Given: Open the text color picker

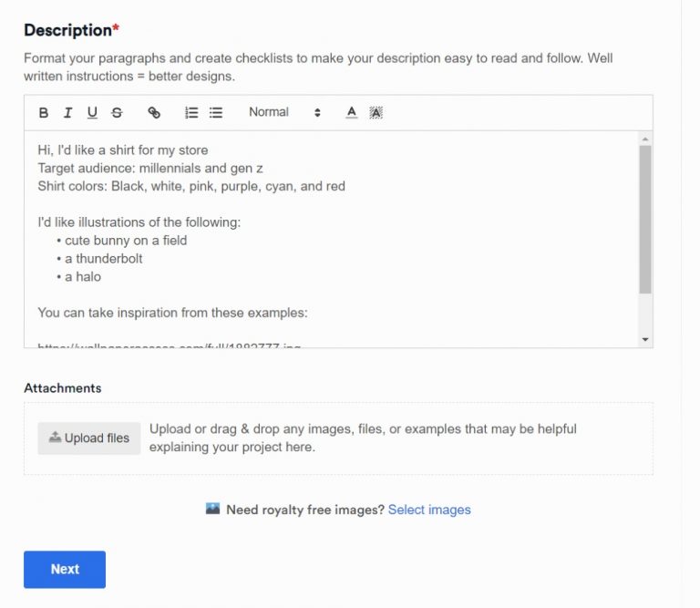Looking at the screenshot, I should pyautogui.click(x=352, y=113).
